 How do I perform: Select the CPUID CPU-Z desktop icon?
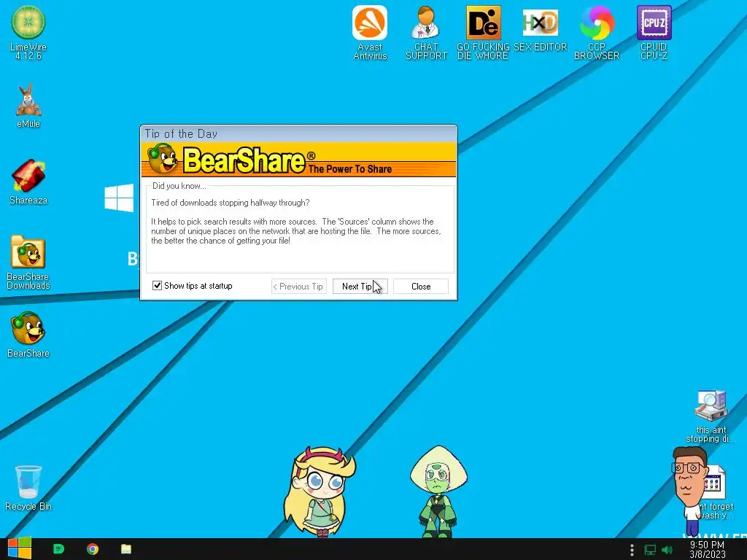[654, 32]
